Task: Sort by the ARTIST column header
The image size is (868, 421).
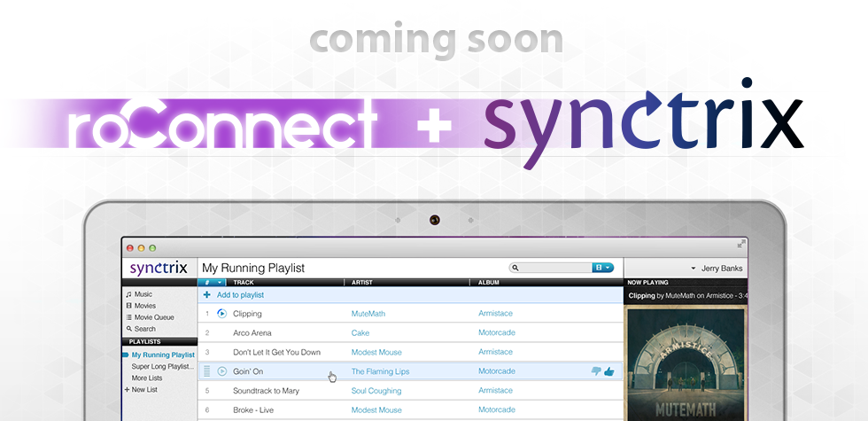Action: pyautogui.click(x=362, y=283)
